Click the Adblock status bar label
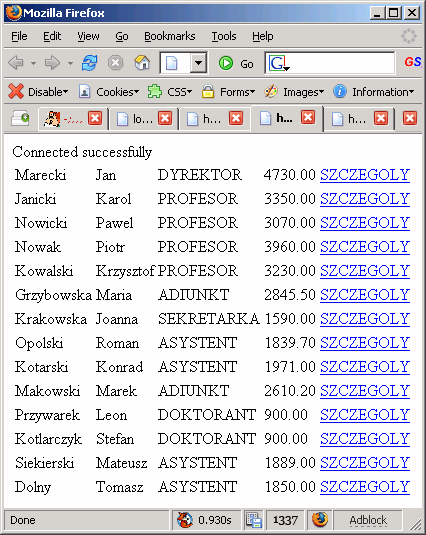The image size is (426, 535). click(368, 520)
